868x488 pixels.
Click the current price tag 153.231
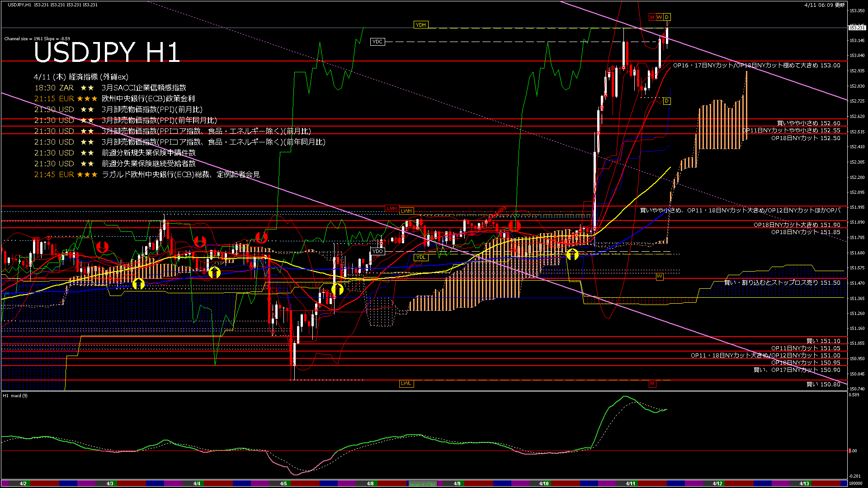coord(857,28)
